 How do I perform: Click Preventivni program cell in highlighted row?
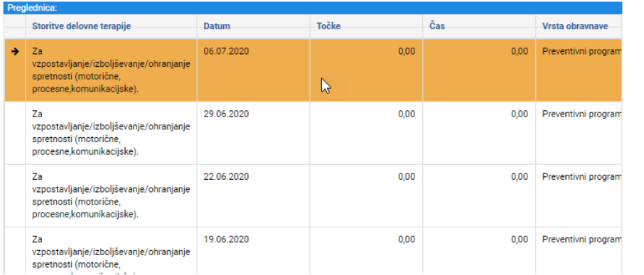581,51
